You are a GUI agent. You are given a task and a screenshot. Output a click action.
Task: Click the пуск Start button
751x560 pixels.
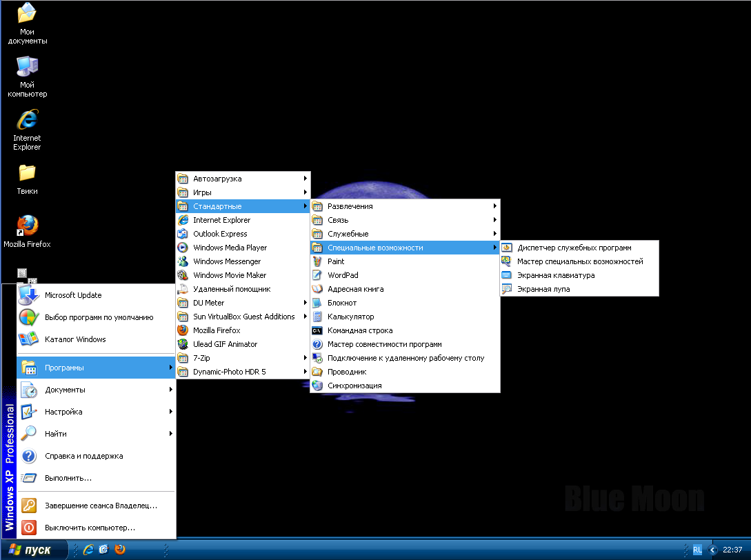point(34,550)
